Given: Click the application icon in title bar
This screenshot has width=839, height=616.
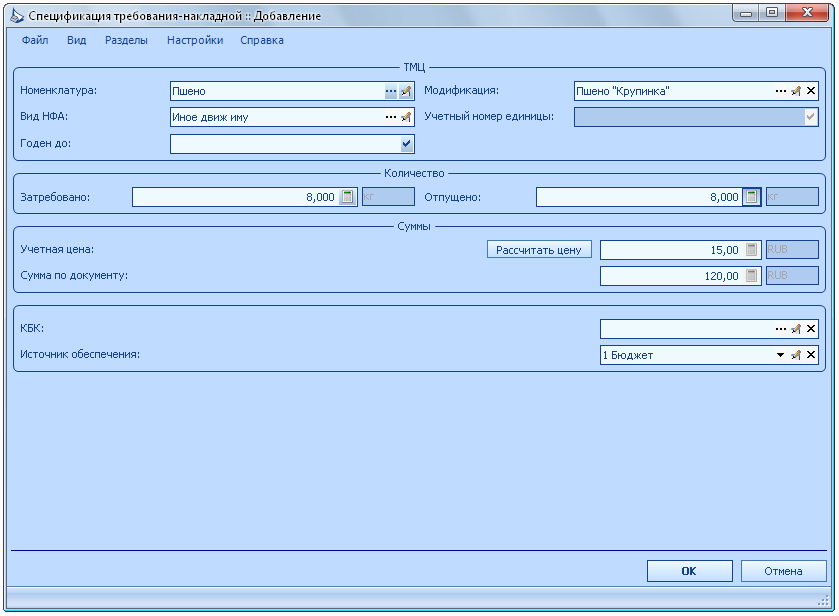Looking at the screenshot, I should coord(17,16).
